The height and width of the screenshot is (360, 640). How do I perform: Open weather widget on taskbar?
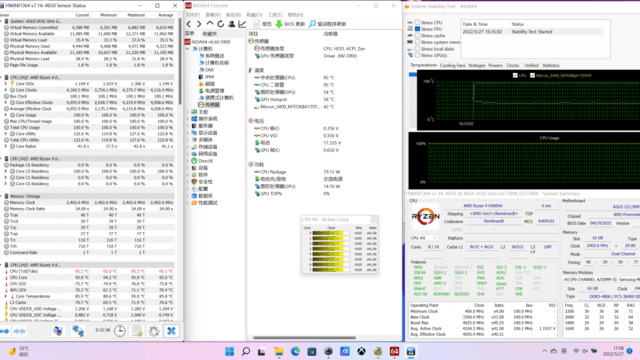(18, 351)
